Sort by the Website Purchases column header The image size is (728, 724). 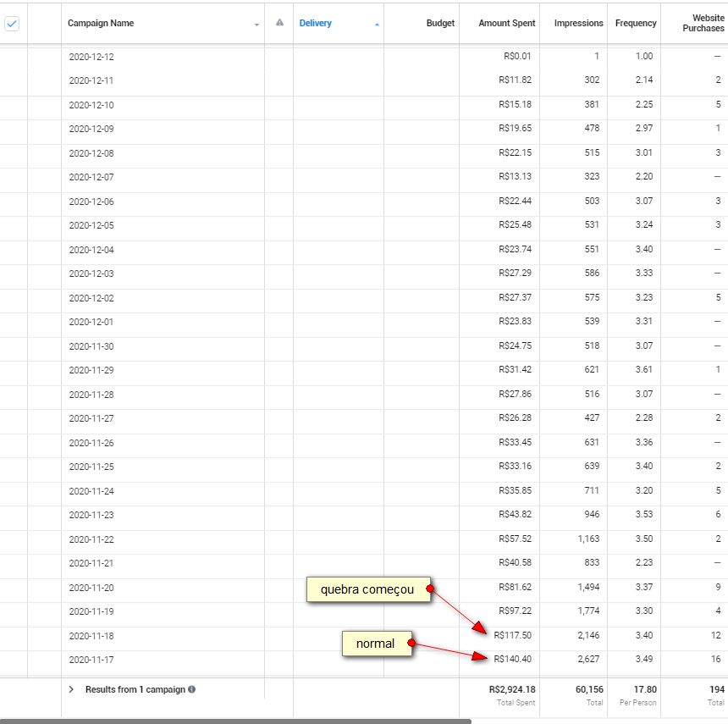point(703,23)
